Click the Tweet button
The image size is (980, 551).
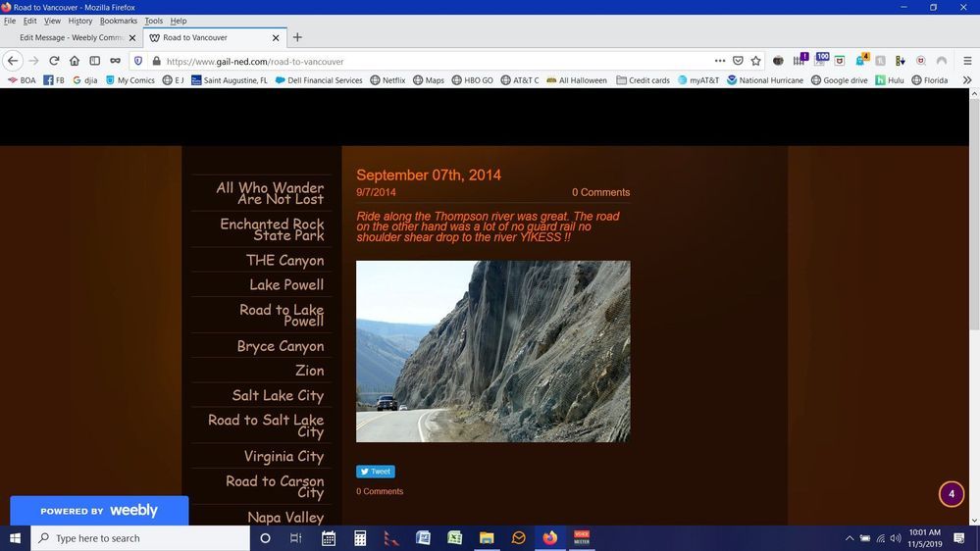click(375, 472)
